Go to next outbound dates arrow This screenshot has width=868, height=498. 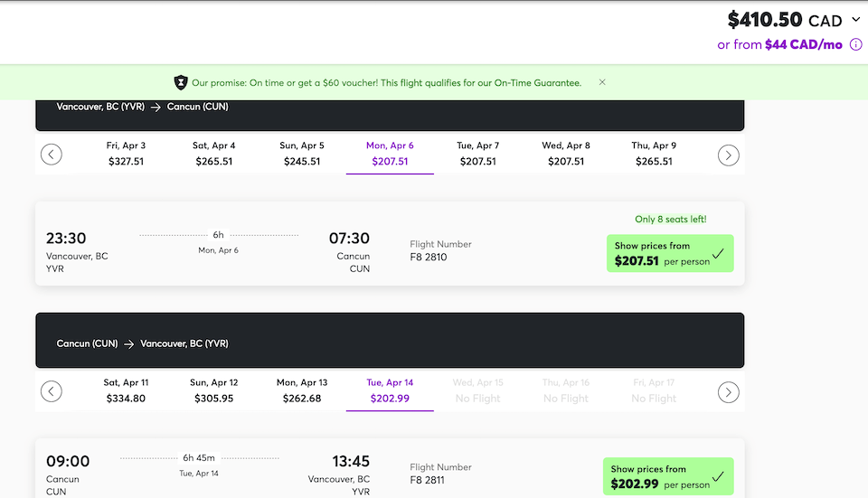pos(728,155)
